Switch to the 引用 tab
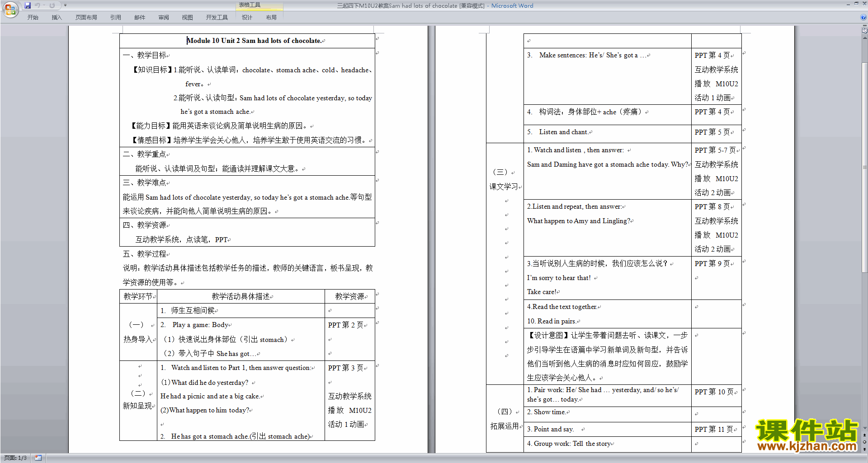This screenshot has width=868, height=463. tap(115, 17)
